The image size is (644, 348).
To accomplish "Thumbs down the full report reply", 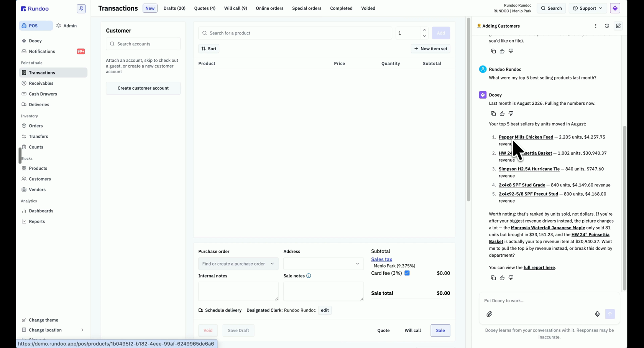I will pos(511,278).
